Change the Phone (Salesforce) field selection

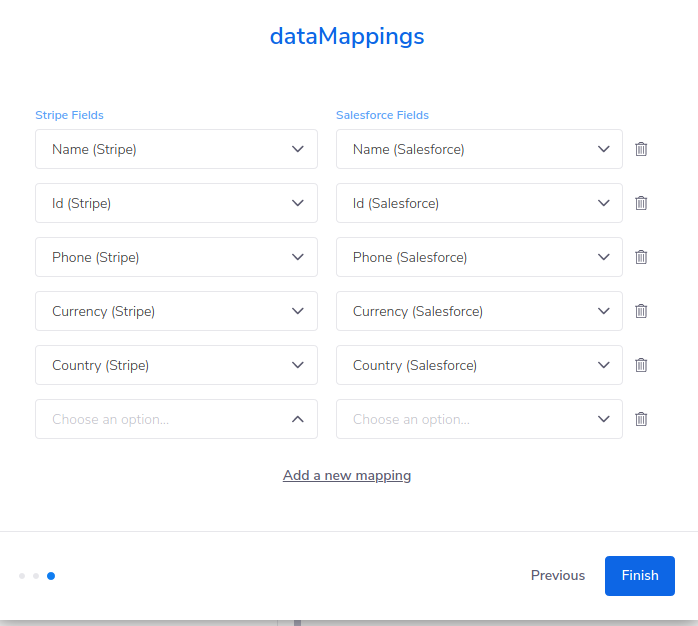click(x=479, y=257)
